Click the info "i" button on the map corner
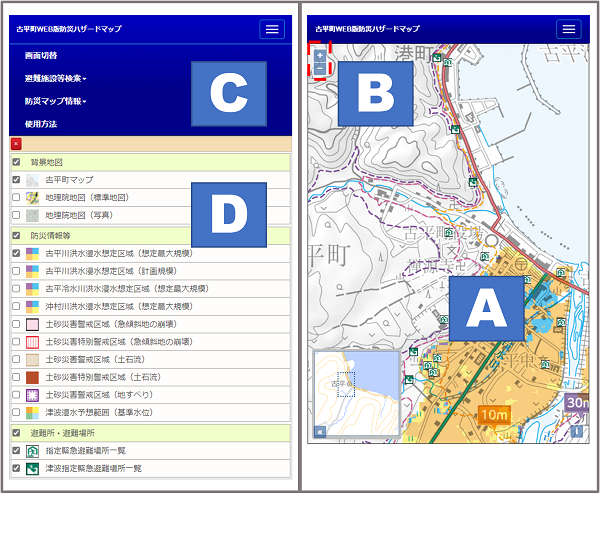This screenshot has width=600, height=538. (576, 431)
